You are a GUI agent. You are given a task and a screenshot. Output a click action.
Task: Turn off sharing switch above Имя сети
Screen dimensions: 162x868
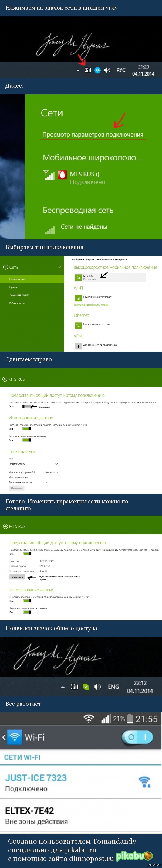click(27, 554)
